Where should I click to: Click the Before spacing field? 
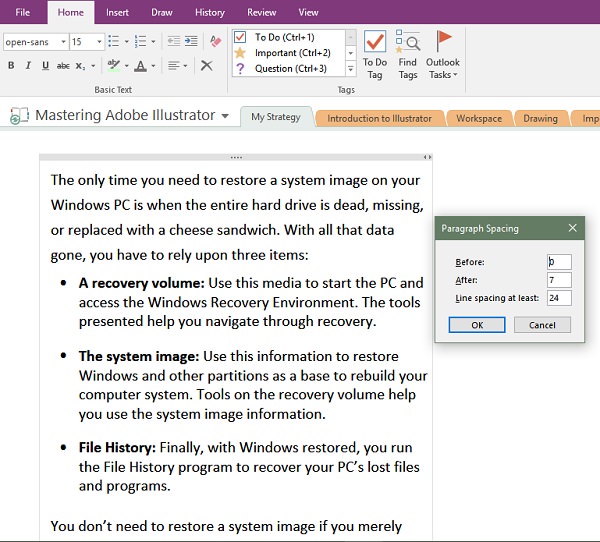[x=559, y=262]
